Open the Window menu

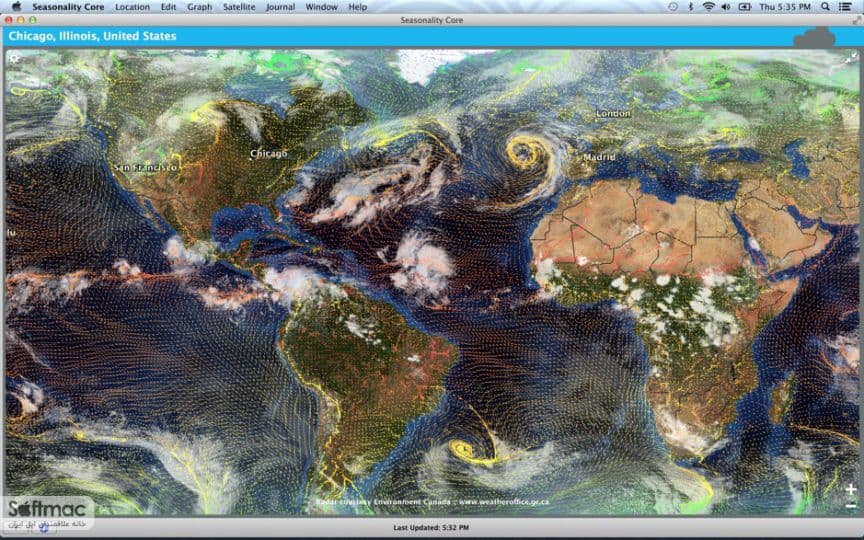coord(321,7)
